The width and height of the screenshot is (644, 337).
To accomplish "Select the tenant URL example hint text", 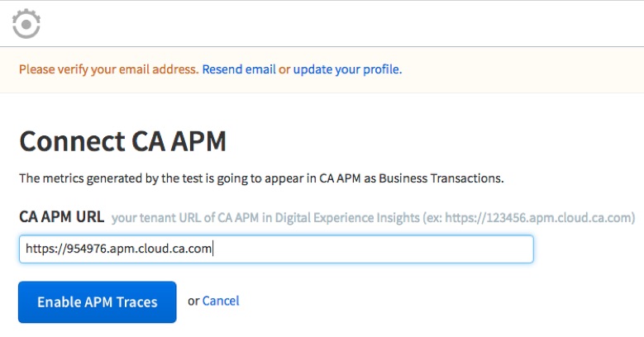I will [x=374, y=217].
